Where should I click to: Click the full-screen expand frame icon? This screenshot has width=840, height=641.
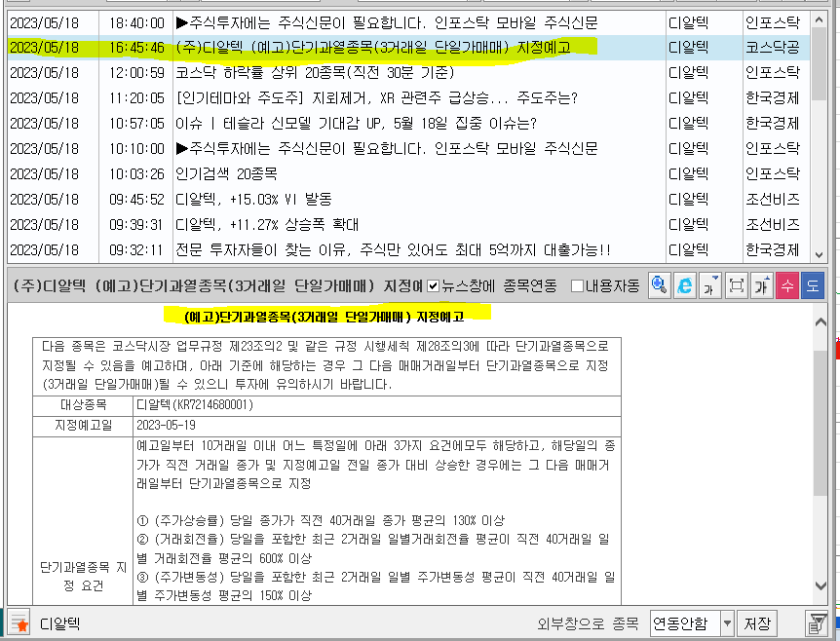coord(736,285)
